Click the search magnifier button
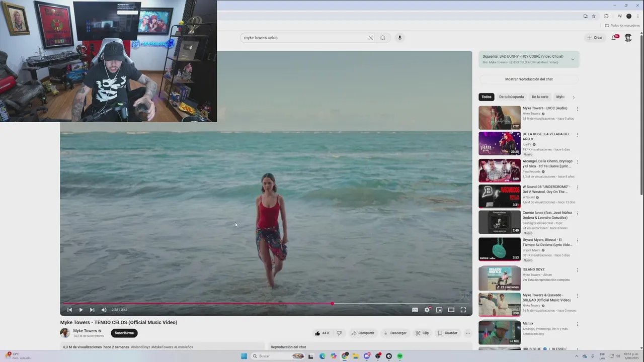Viewport: 644px width, 362px height. pos(383,38)
